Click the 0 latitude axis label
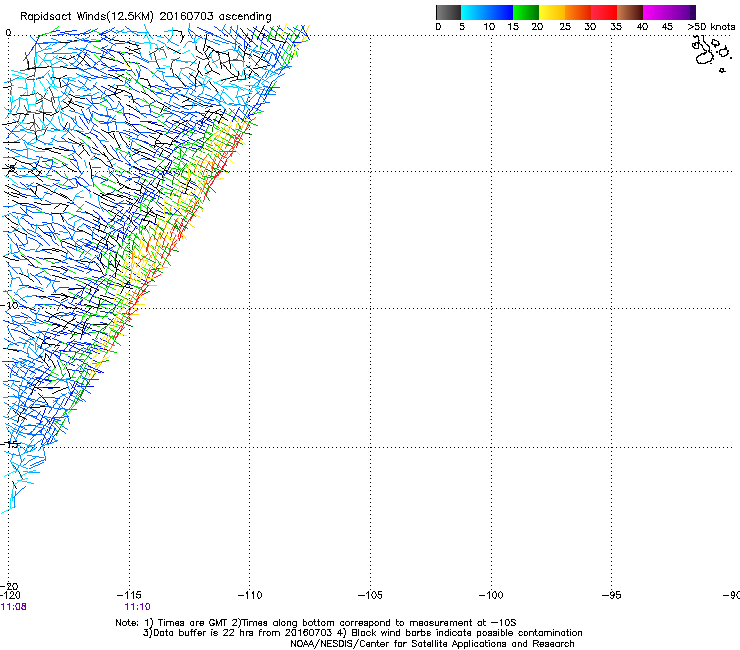This screenshot has height=650, width=740. coord(8,33)
